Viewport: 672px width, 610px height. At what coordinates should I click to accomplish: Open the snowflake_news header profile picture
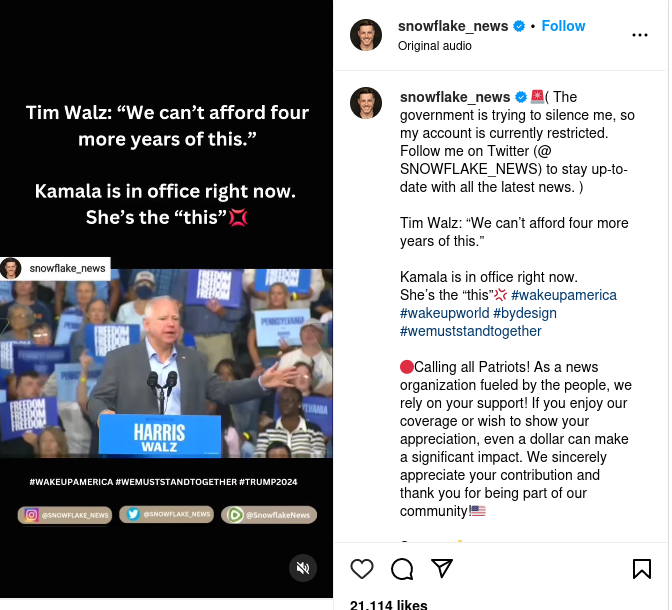[x=366, y=35]
